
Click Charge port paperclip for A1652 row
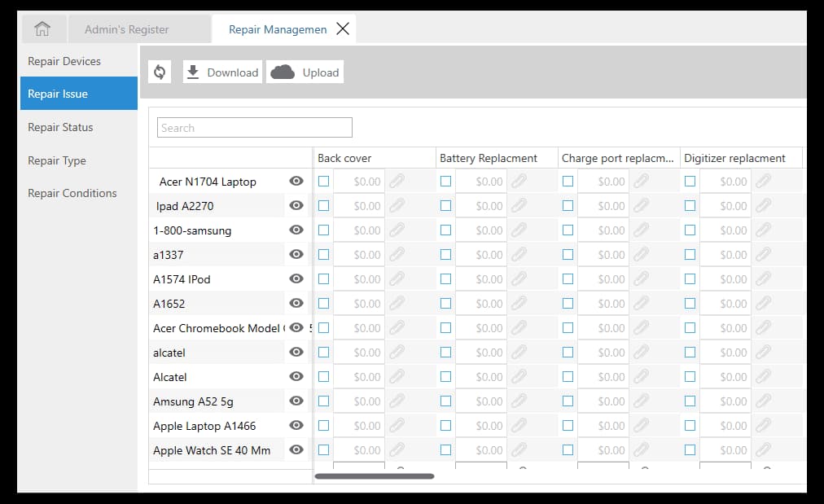(x=641, y=303)
